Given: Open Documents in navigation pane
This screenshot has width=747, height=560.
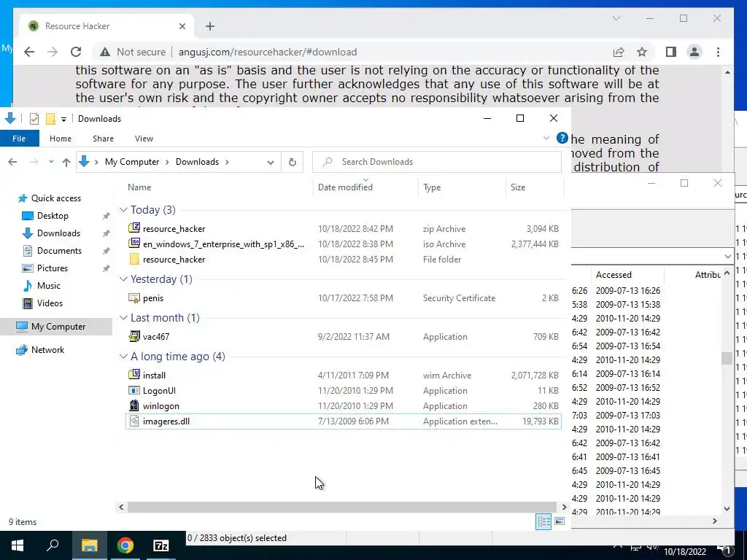Looking at the screenshot, I should pos(53,251).
